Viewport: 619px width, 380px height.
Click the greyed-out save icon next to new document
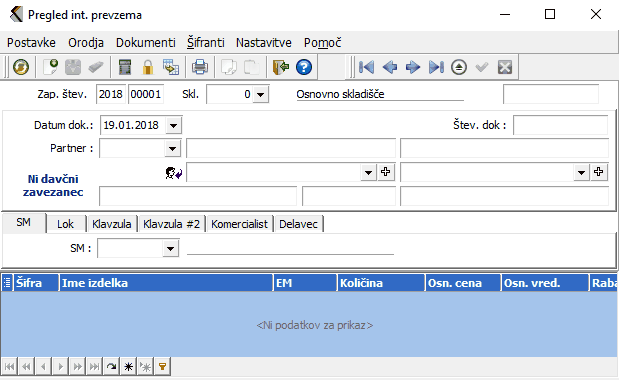(x=73, y=67)
